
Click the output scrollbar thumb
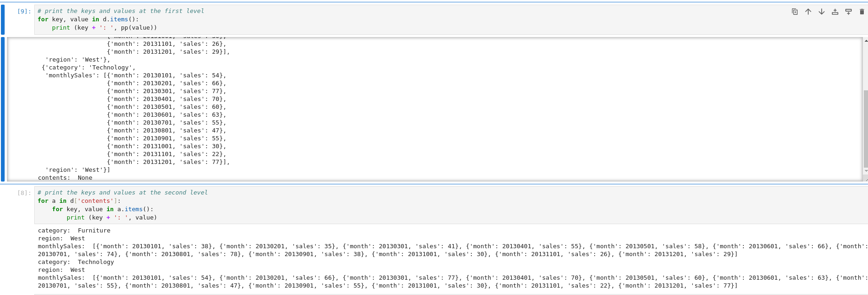tap(865, 130)
